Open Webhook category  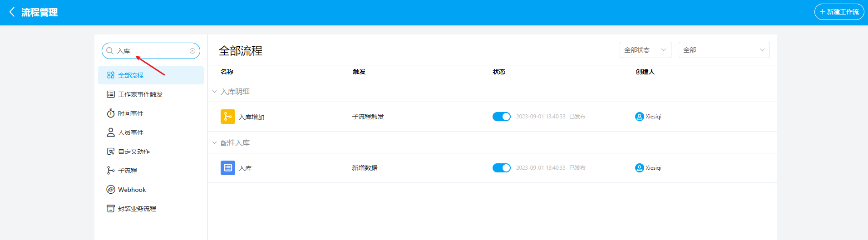click(x=151, y=190)
